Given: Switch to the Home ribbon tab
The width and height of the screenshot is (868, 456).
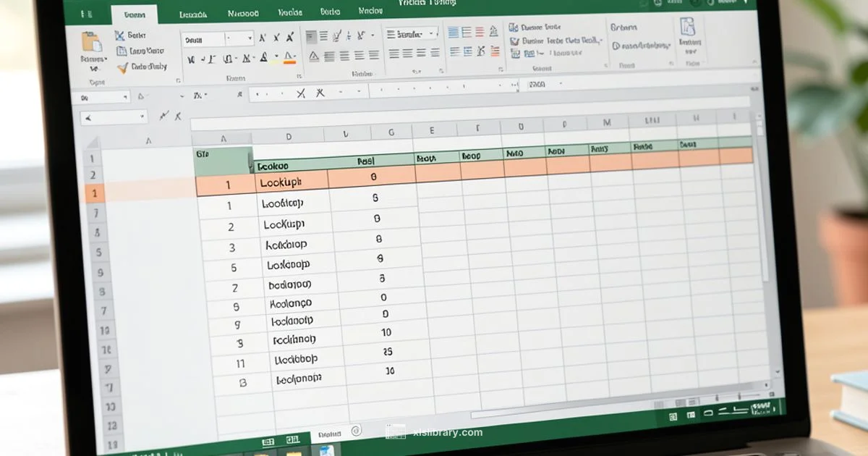Looking at the screenshot, I should pos(134,12).
